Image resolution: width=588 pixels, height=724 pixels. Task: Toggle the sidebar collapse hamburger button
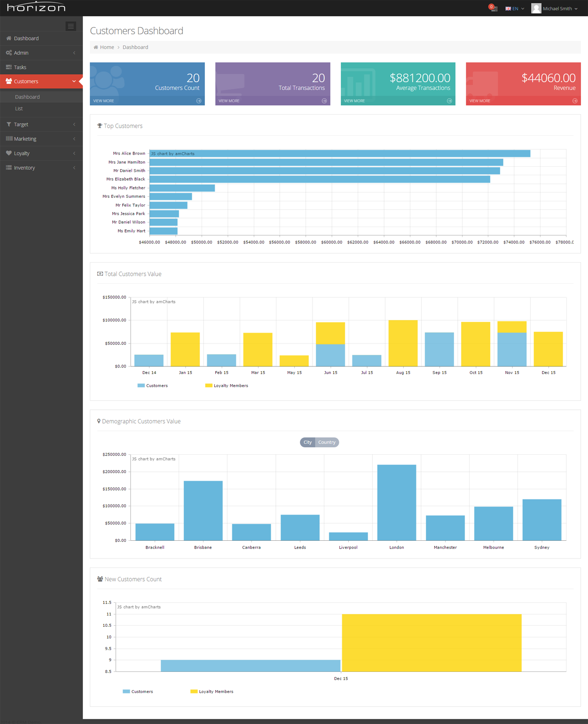(x=71, y=26)
